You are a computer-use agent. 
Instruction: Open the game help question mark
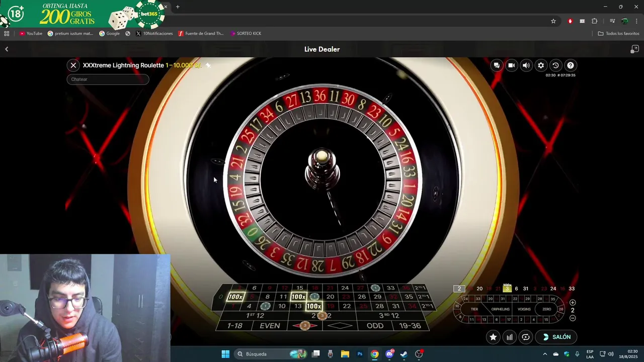click(x=570, y=65)
